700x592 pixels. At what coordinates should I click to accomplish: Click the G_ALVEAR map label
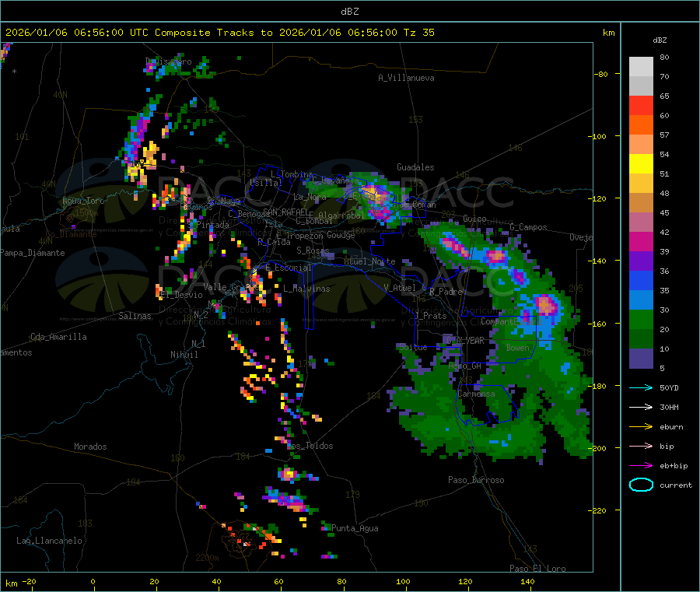[465, 340]
